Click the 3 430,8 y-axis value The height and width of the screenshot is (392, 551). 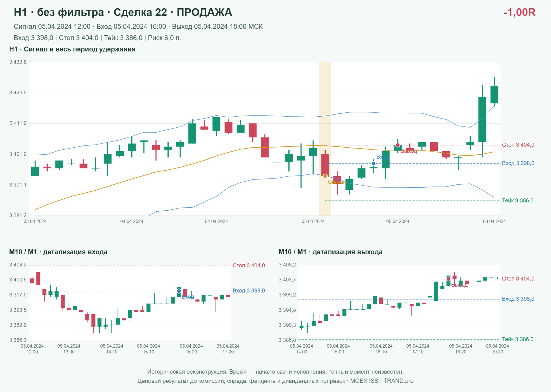tap(18, 62)
